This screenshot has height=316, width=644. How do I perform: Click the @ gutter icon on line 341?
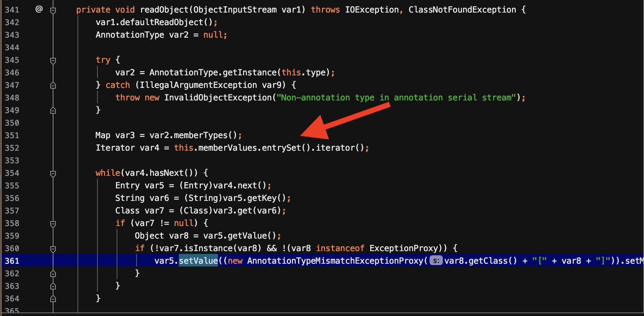[39, 9]
